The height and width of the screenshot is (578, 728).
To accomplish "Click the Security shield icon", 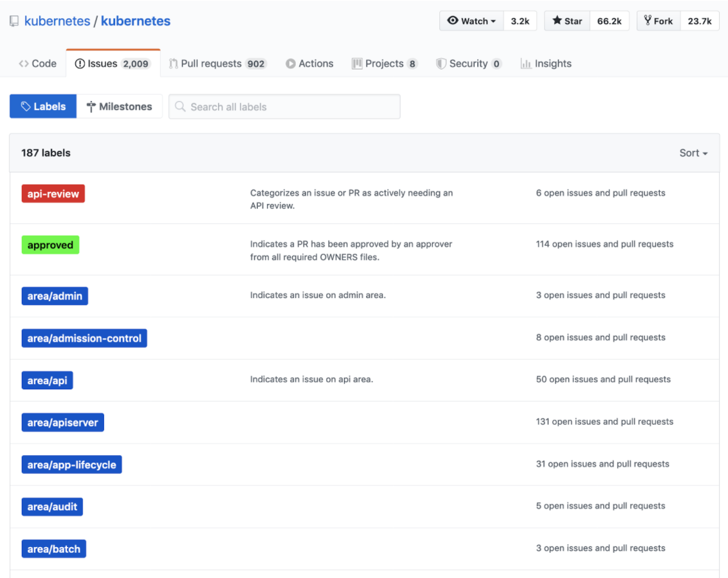I will (x=441, y=64).
